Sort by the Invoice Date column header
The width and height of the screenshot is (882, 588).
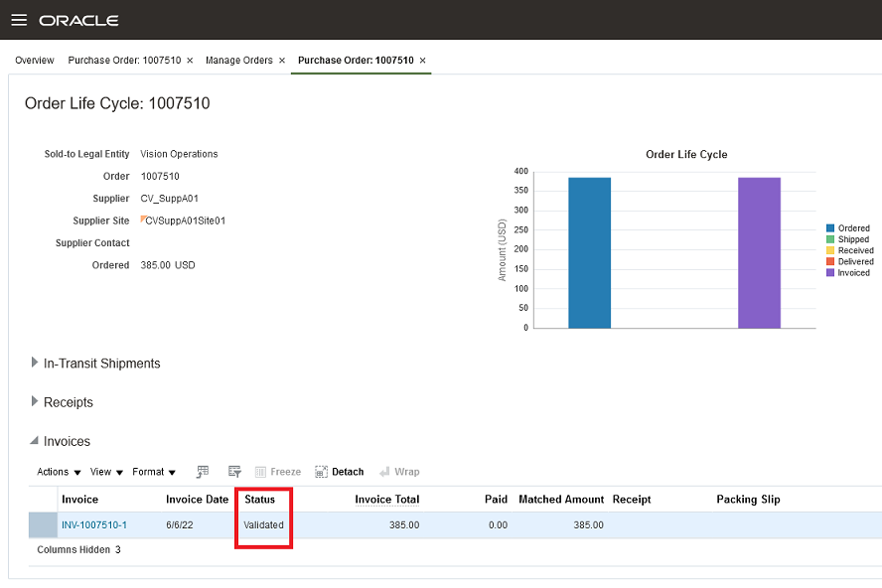(197, 499)
